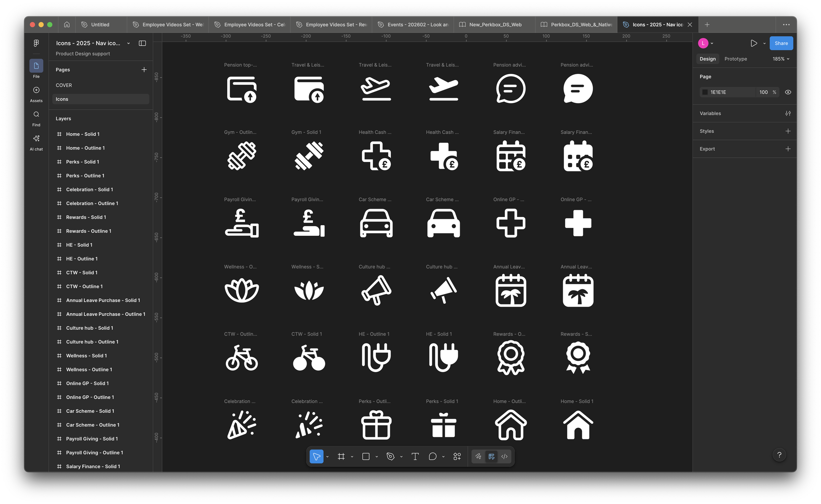Select the Frame tool in toolbar

(x=341, y=456)
